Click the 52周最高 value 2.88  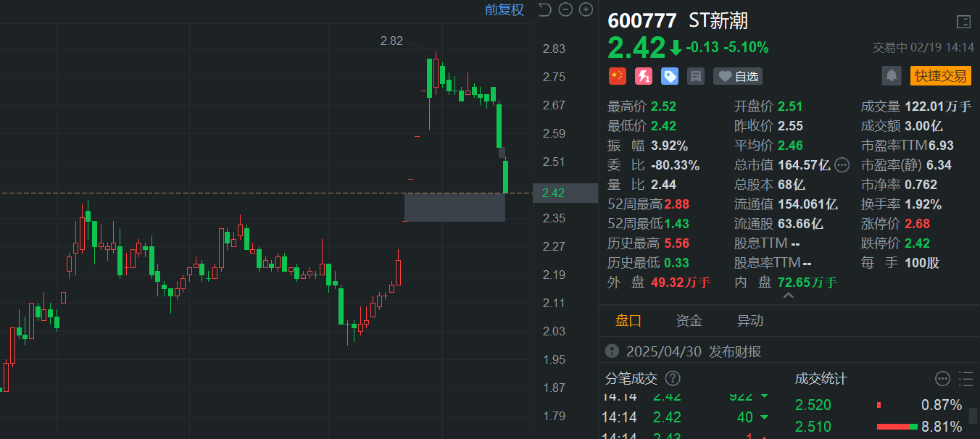pyautogui.click(x=677, y=204)
